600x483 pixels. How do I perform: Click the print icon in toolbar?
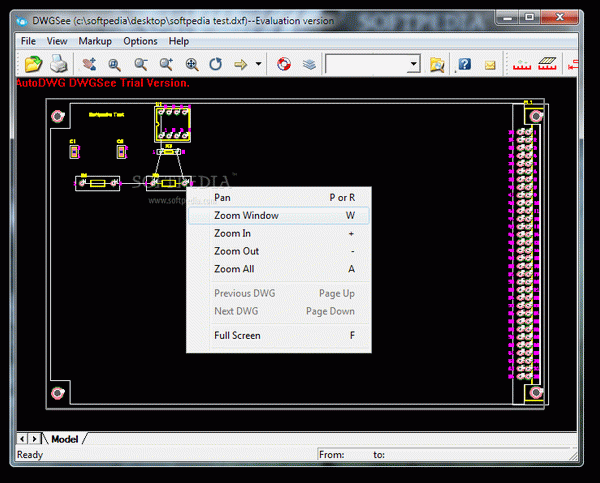point(59,64)
